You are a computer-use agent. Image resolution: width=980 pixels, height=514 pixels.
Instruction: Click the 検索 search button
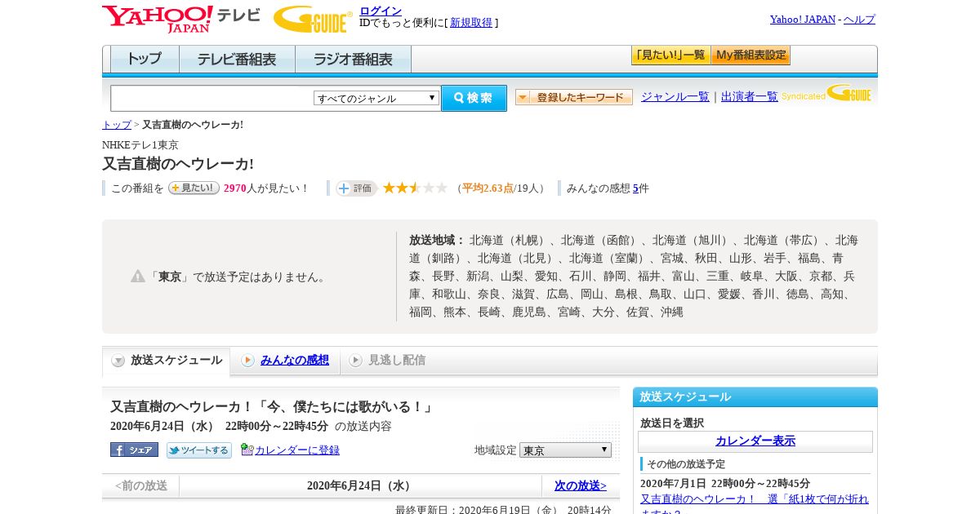tap(474, 98)
